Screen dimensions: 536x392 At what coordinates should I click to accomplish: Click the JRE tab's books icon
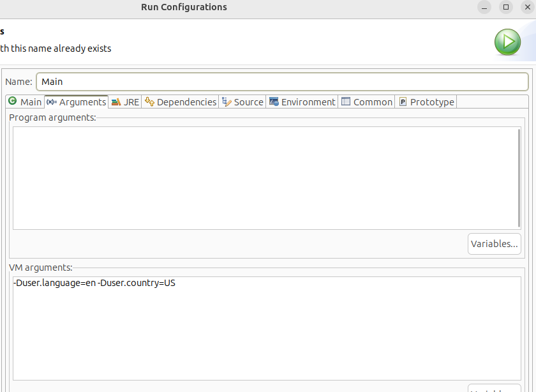[x=115, y=102]
